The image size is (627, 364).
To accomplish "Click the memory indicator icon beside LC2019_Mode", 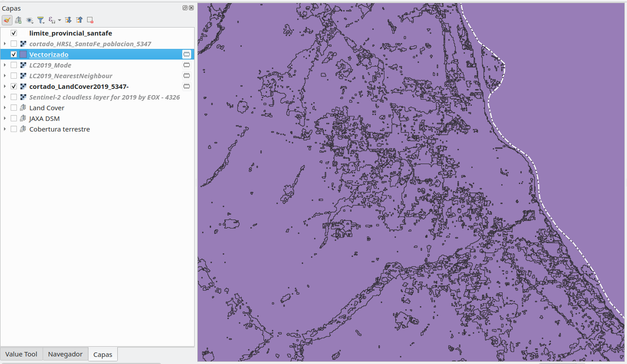I will 187,65.
